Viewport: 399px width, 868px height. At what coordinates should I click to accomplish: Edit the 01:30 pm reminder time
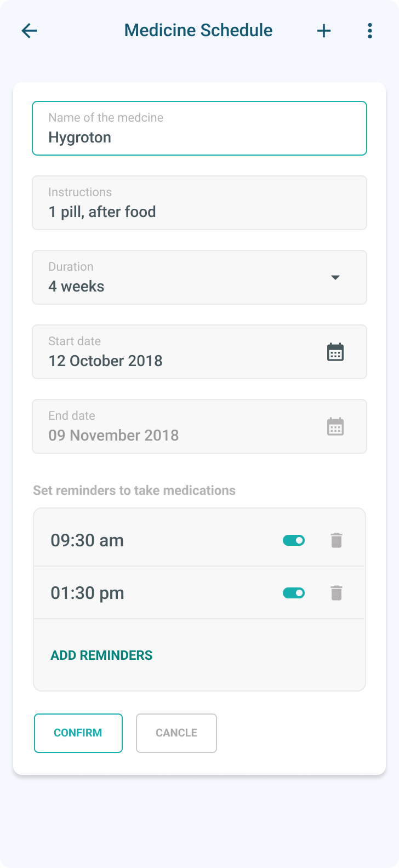87,593
